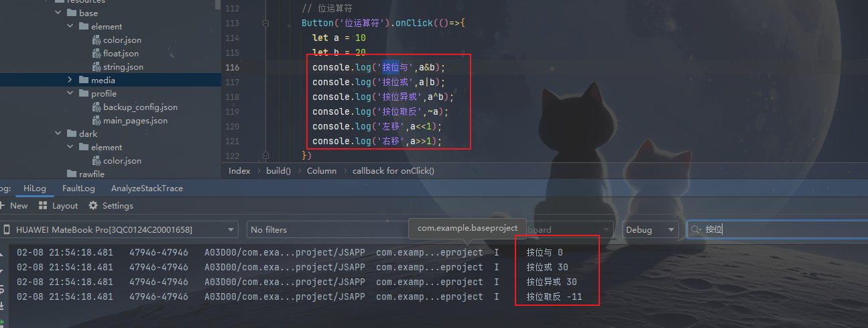Switch to the HiLog tab
Screen dimensions: 868x328
point(36,188)
